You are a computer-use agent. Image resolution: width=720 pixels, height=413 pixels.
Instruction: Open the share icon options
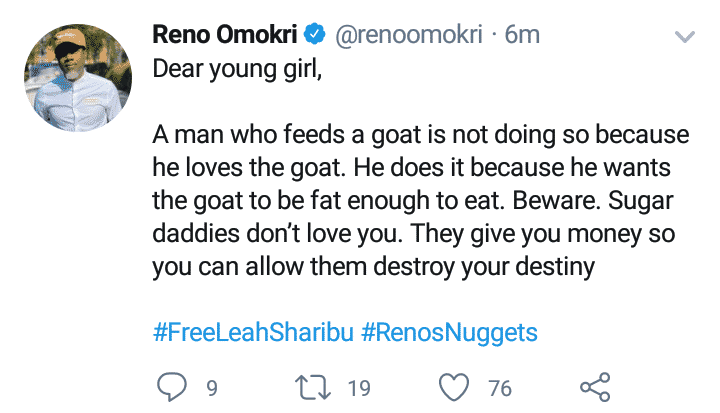click(x=594, y=386)
